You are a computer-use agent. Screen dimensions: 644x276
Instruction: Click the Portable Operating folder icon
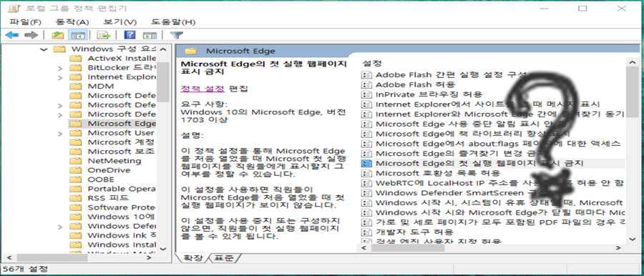[76, 189]
